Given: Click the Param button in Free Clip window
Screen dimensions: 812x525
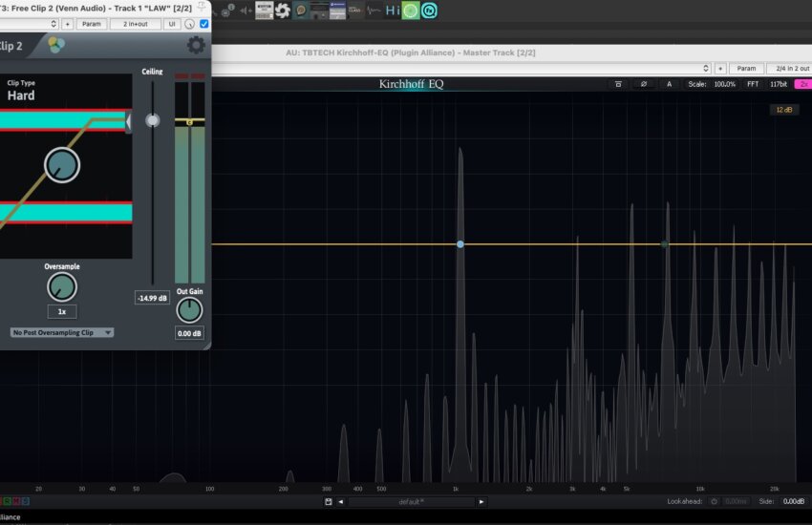Looking at the screenshot, I should [91, 24].
